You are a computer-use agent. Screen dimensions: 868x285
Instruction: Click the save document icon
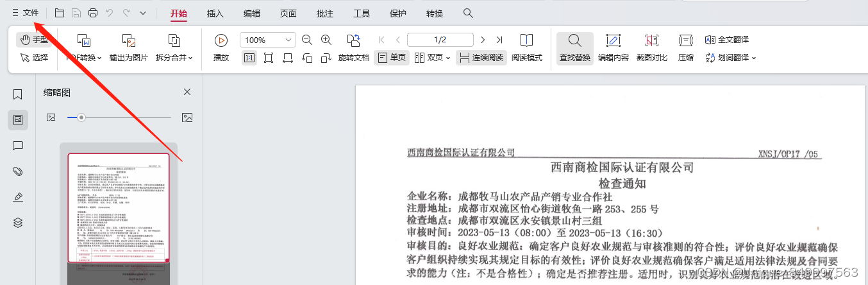76,13
